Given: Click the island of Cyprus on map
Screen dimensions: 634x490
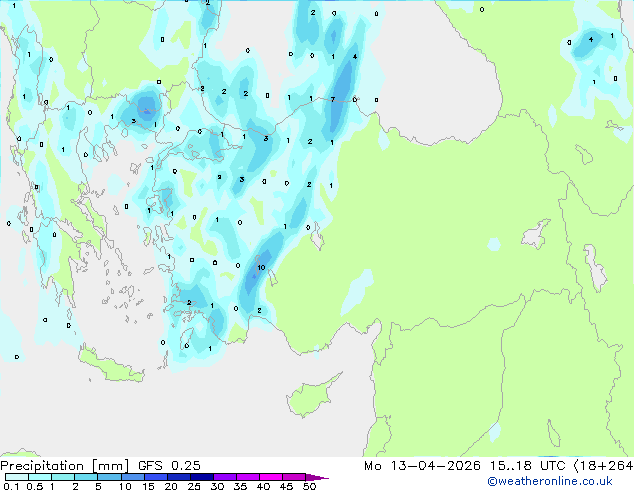Looking at the screenshot, I should pyautogui.click(x=313, y=395).
